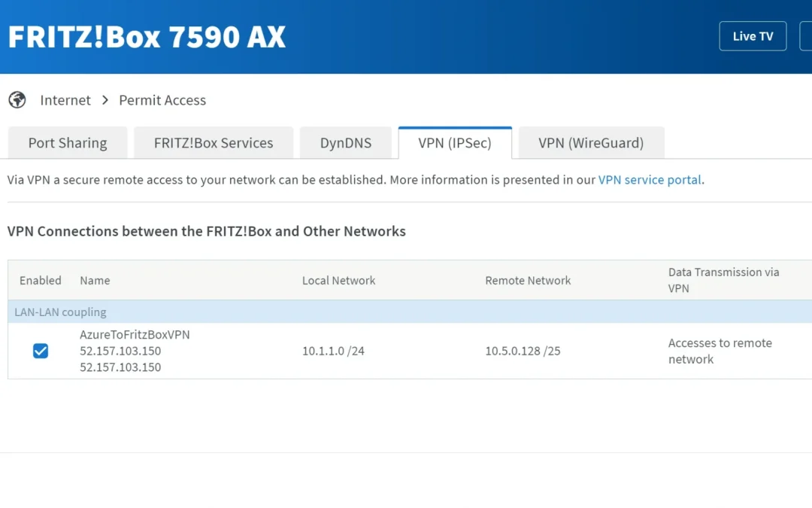This screenshot has height=508, width=812.
Task: Open the VPN service portal link
Action: tap(650, 180)
